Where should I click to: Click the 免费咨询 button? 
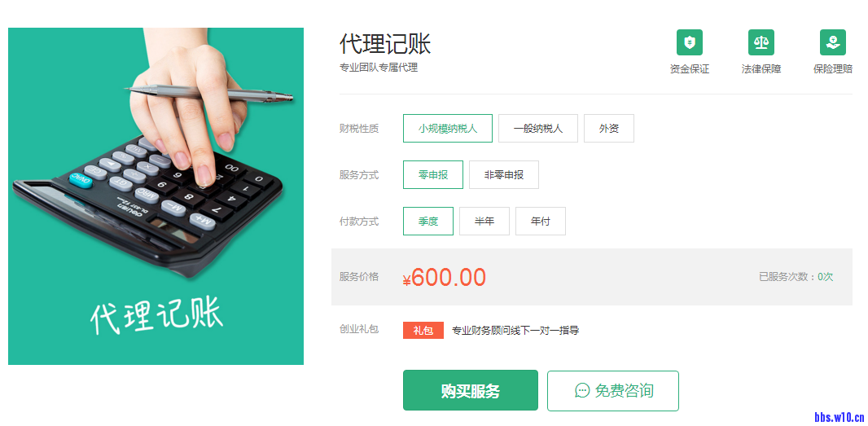613,390
